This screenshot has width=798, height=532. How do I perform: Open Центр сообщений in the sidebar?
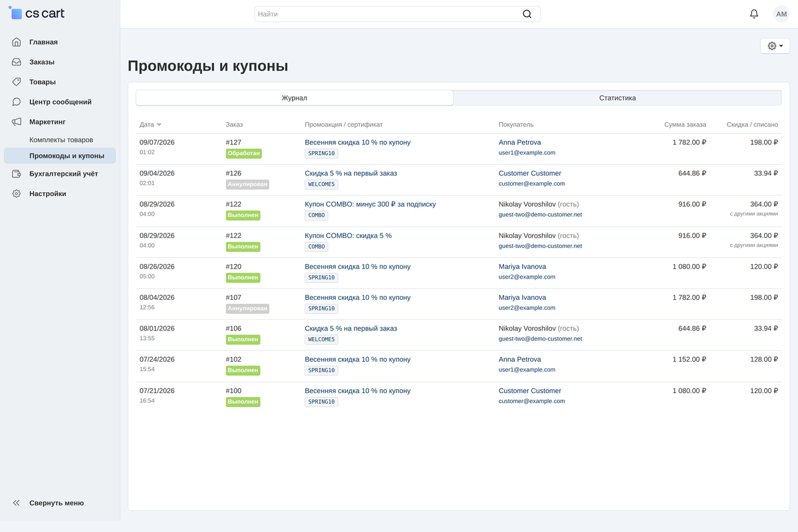60,102
